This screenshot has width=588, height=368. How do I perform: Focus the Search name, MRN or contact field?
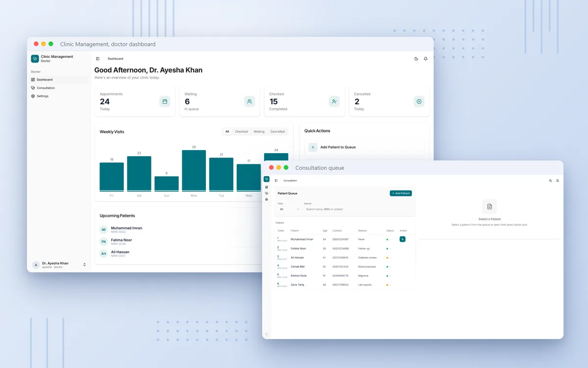coord(358,209)
